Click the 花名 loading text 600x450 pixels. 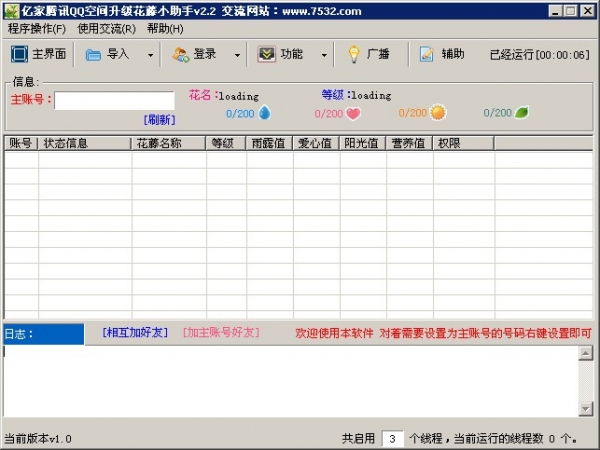pos(223,95)
